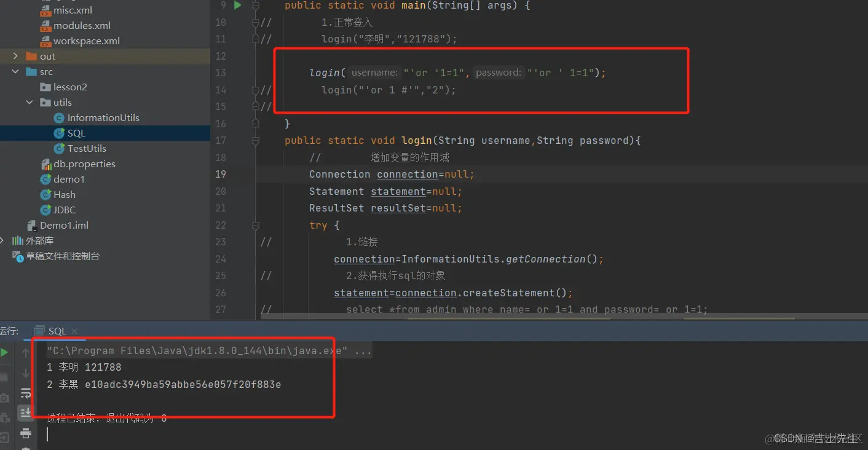868x450 pixels.
Task: Click connection.createStatement() call
Action: pyautogui.click(x=484, y=293)
